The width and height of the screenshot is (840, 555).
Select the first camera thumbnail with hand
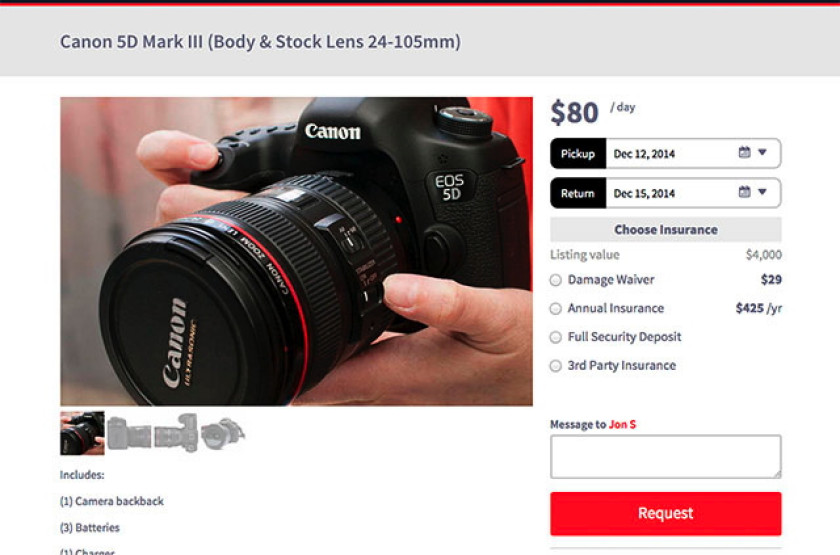coord(82,433)
